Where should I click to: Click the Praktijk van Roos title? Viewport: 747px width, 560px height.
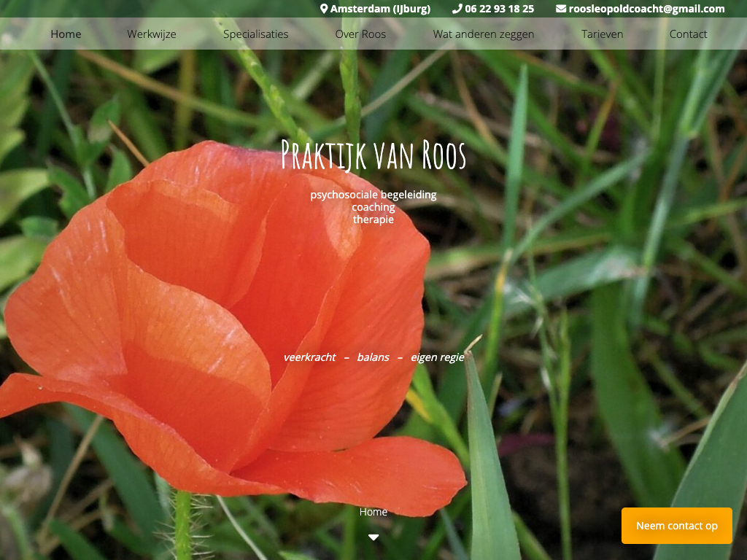click(x=373, y=155)
